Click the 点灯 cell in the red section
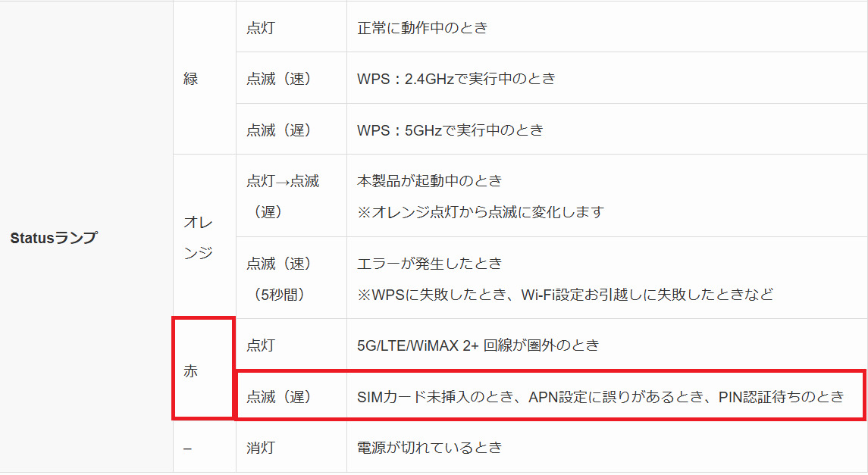 tap(291, 345)
